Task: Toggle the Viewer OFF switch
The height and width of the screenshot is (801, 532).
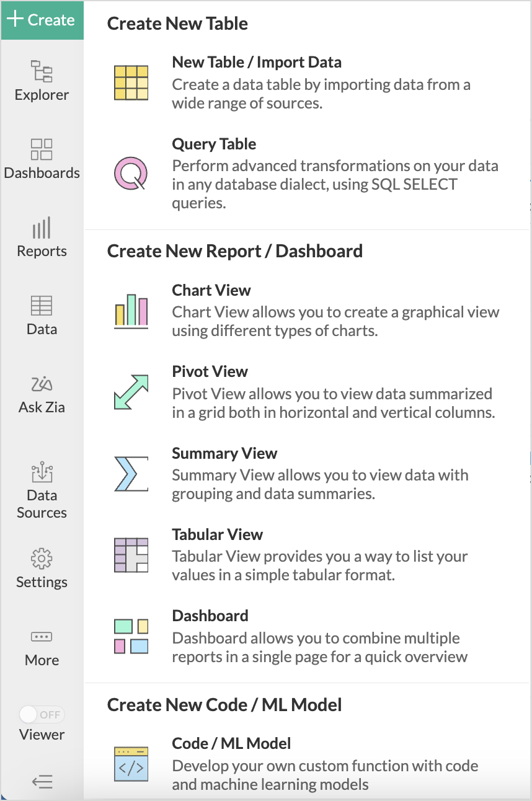Action: tap(42, 715)
